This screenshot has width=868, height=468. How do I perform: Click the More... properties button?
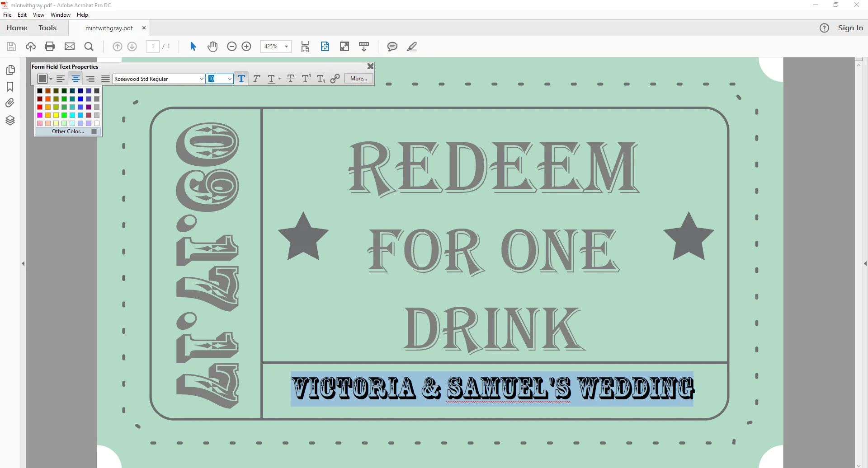359,79
